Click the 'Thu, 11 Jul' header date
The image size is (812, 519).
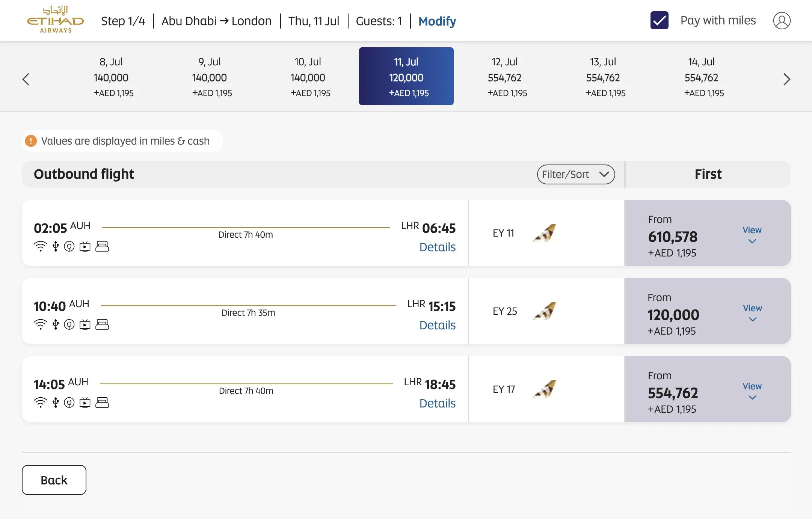(314, 21)
